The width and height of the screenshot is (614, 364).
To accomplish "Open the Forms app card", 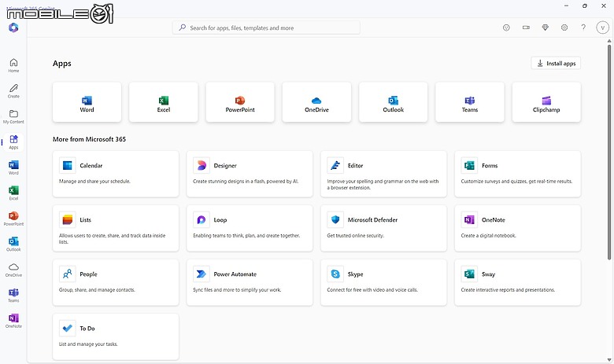I will [x=517, y=174].
